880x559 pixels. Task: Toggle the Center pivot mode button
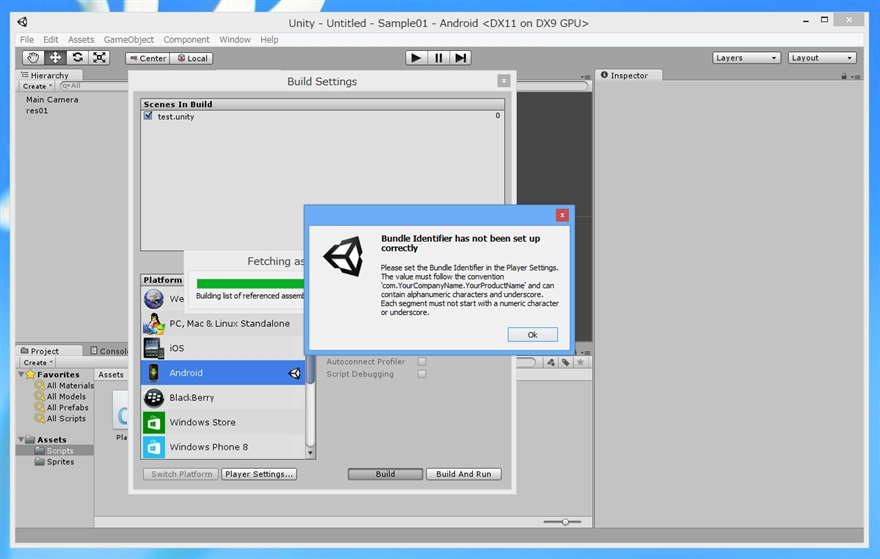(147, 58)
